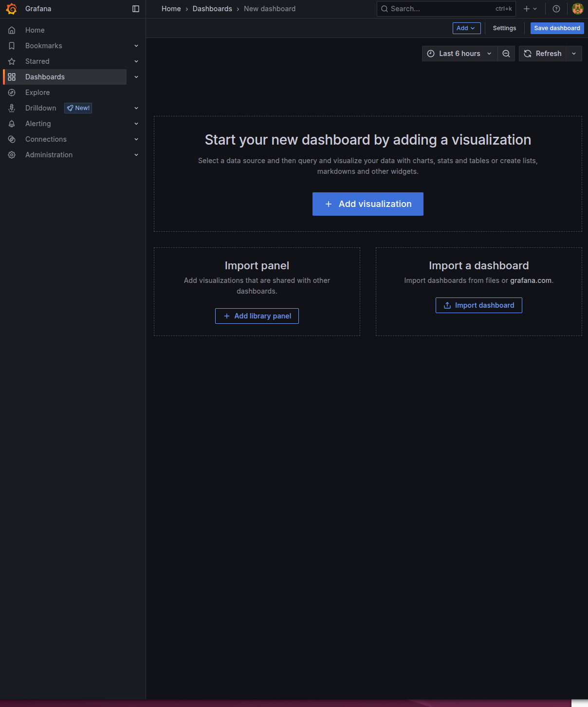This screenshot has height=707, width=588.
Task: Expand the Connections section chevron
Action: pyautogui.click(x=136, y=139)
